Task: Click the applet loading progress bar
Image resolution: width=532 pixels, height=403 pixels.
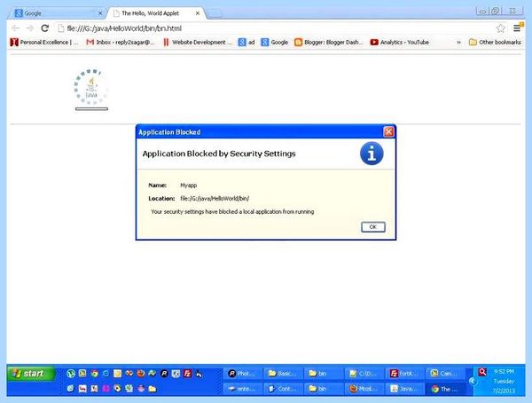Action: coord(91,109)
